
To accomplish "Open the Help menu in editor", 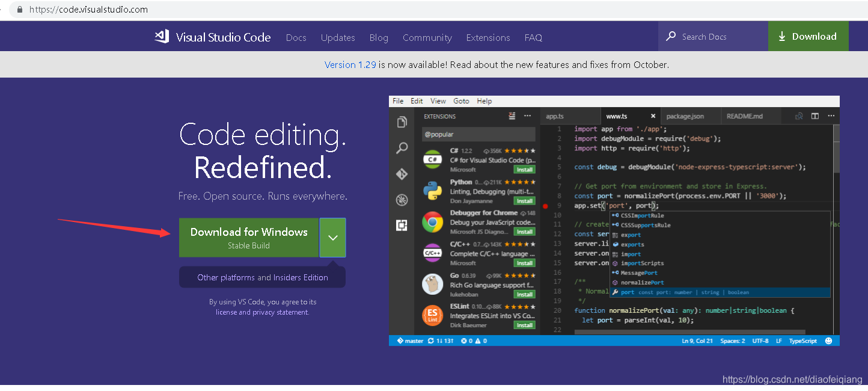I will [x=484, y=101].
